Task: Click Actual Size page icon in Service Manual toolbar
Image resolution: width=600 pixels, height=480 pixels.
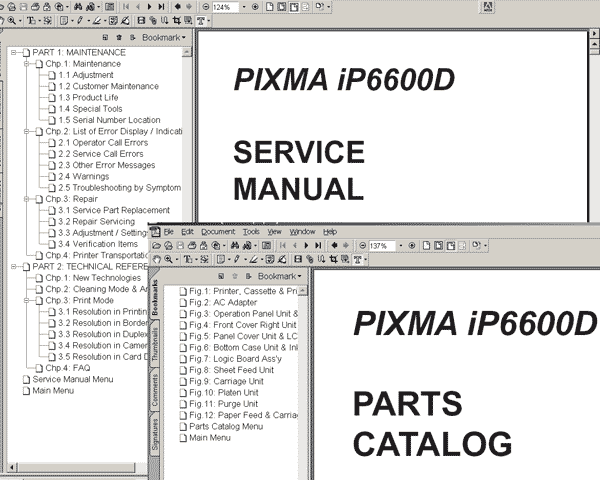Action: tap(270, 7)
